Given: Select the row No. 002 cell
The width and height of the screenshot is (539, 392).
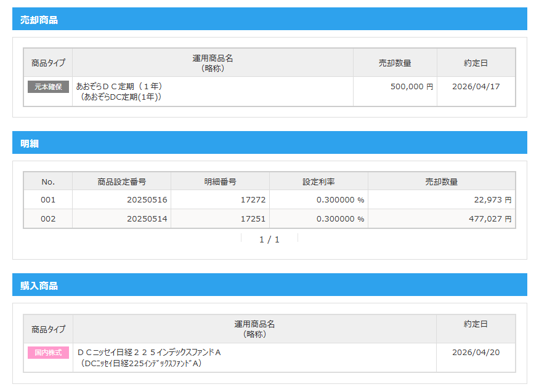Looking at the screenshot, I should (48, 219).
